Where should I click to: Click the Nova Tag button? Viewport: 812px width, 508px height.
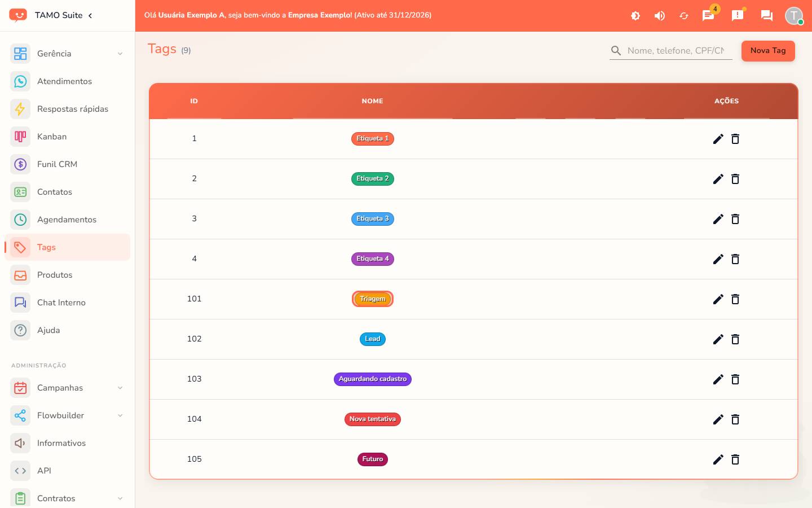pyautogui.click(x=768, y=51)
